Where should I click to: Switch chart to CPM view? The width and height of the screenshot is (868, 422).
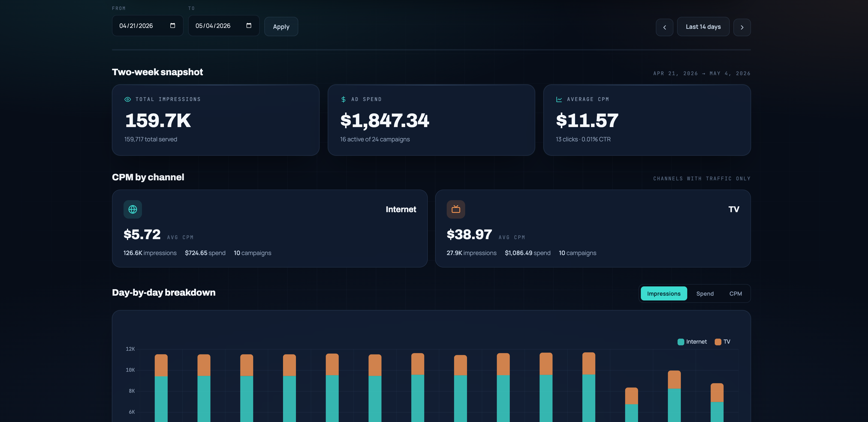pyautogui.click(x=735, y=294)
